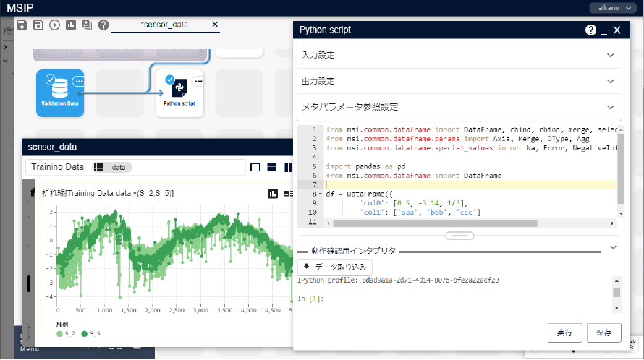Select the sensor_data tab
The image size is (644, 360).
click(164, 25)
